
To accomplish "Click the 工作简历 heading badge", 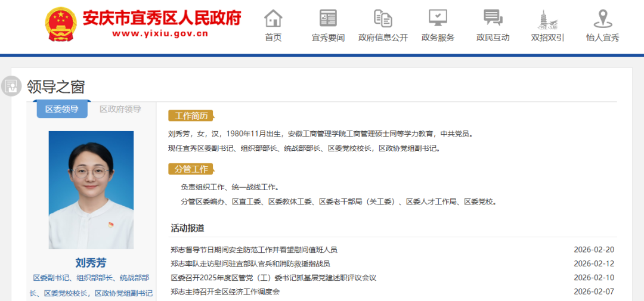I will pyautogui.click(x=191, y=116).
